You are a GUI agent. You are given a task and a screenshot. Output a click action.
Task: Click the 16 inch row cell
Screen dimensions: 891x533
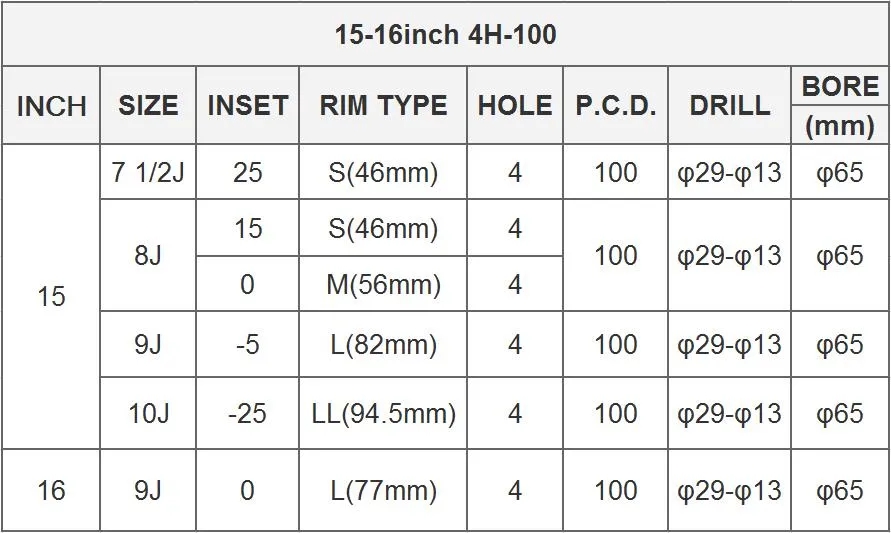(51, 490)
